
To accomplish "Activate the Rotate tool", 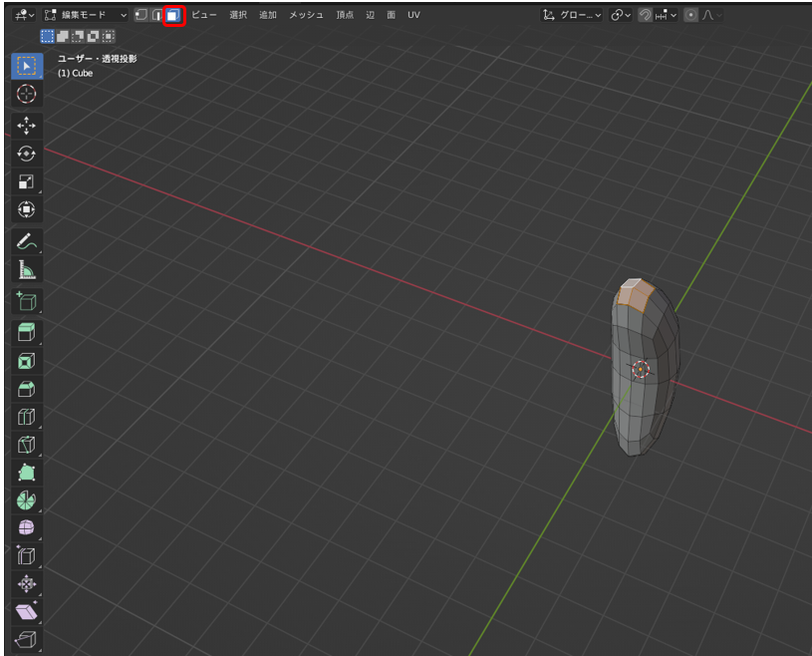I will [x=27, y=154].
